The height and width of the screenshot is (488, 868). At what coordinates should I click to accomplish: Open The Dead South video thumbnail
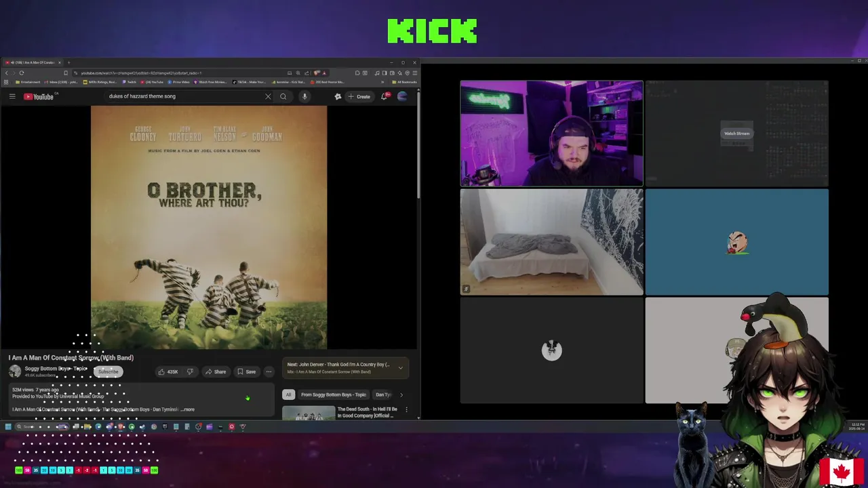coord(309,413)
